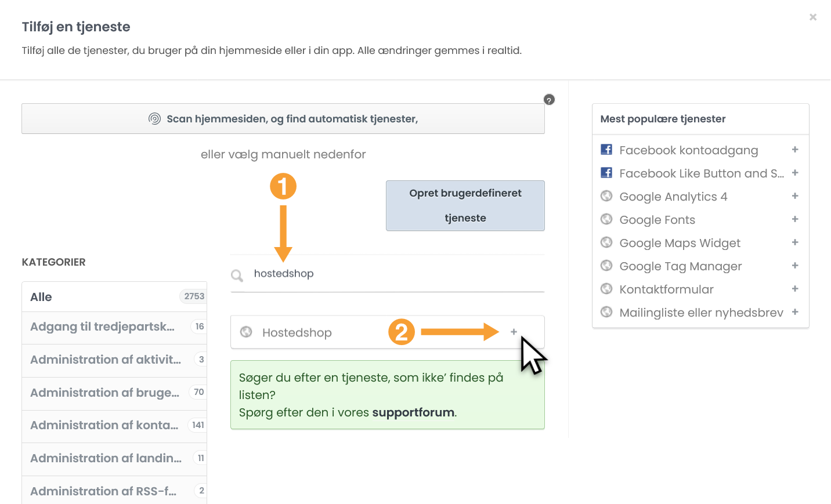Click the help question mark icon
This screenshot has width=831, height=504.
(x=549, y=100)
